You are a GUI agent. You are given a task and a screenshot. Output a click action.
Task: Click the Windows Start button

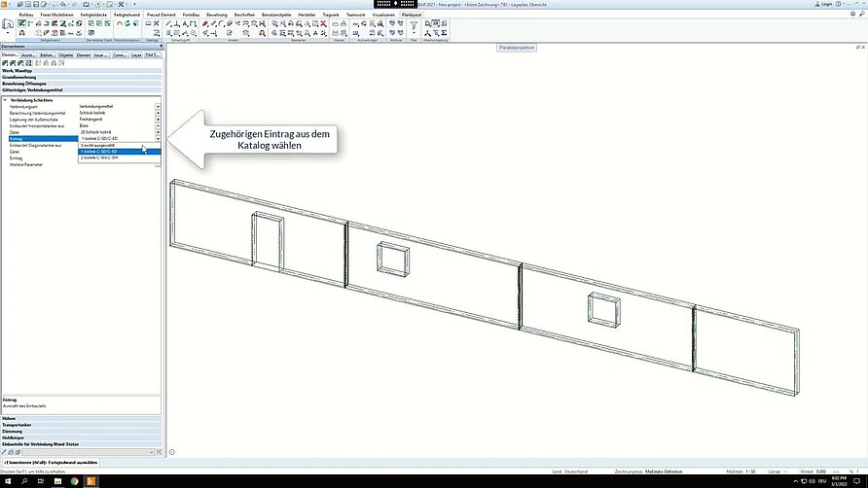(x=8, y=481)
